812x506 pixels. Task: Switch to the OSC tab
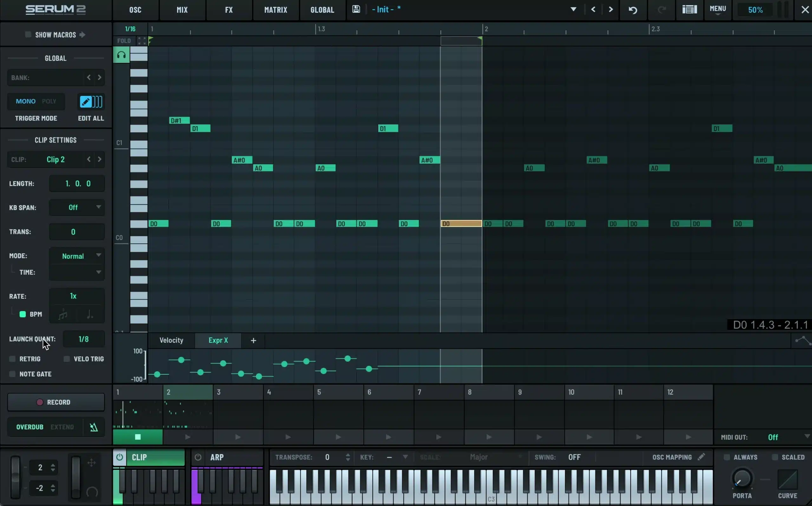[135, 10]
